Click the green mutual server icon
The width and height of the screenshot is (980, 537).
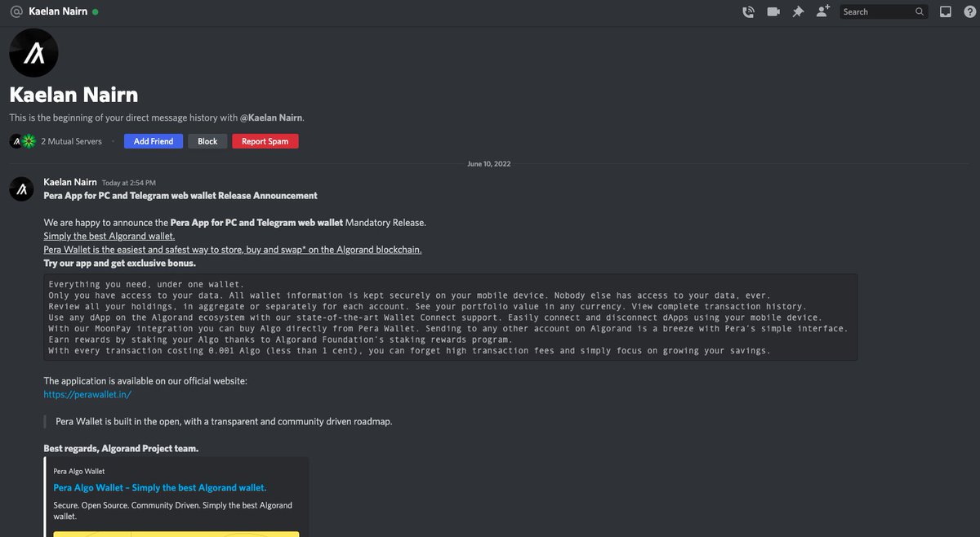(x=29, y=141)
